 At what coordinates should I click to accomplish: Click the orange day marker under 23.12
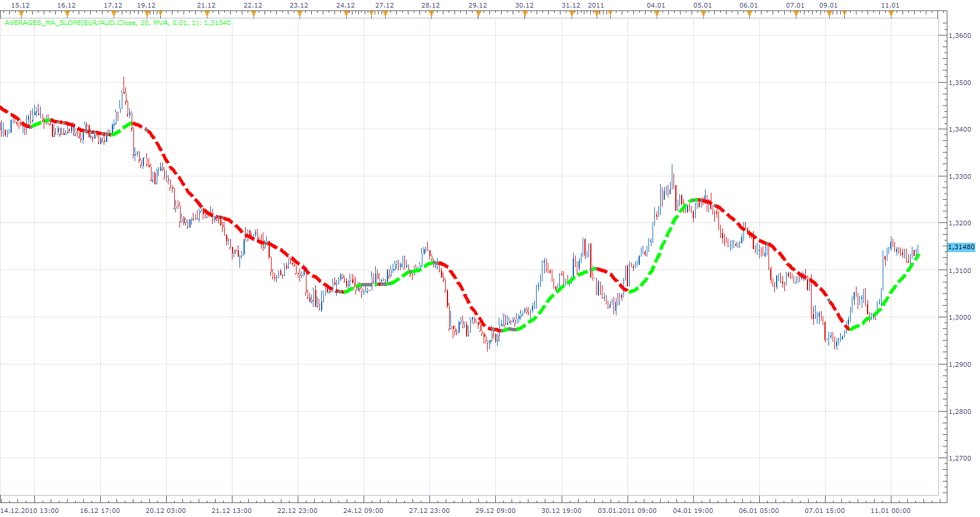299,14
